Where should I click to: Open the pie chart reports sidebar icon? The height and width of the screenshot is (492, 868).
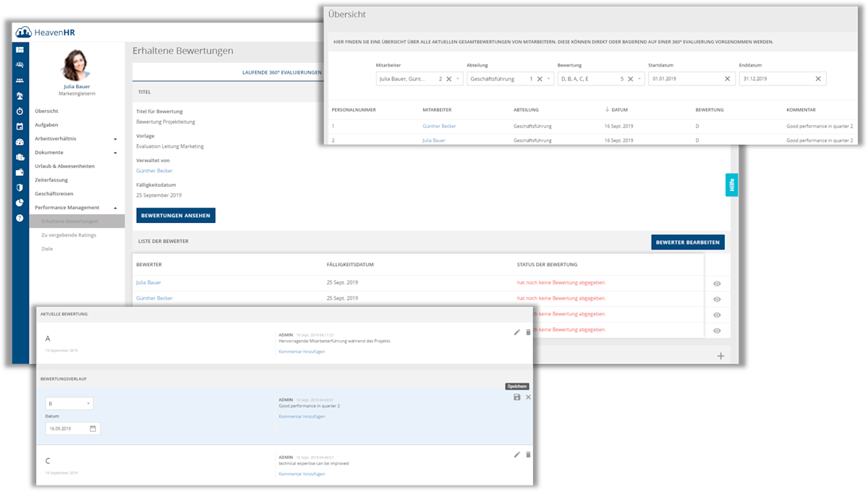point(20,203)
